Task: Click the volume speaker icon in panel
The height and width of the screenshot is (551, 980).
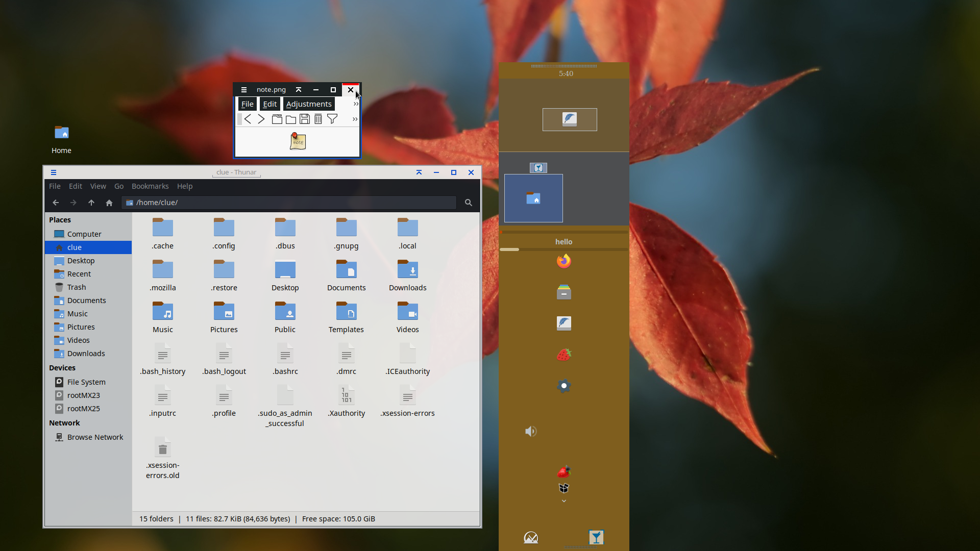Action: [x=531, y=432]
